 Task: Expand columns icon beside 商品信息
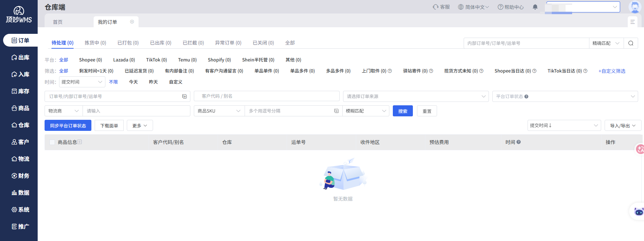79,142
